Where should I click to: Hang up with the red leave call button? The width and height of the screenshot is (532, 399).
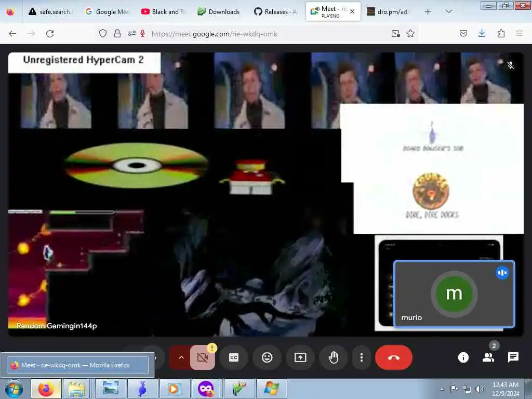click(x=394, y=357)
